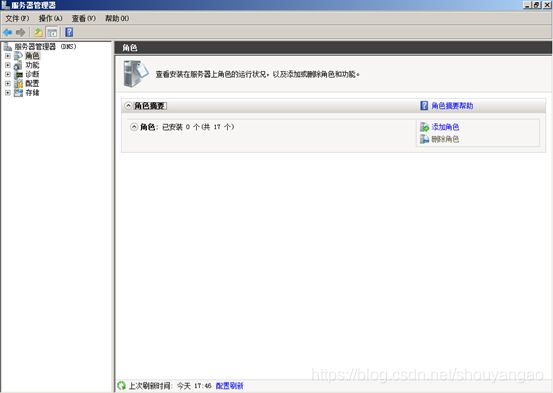Click the server roles header illustration icon

[x=136, y=74]
